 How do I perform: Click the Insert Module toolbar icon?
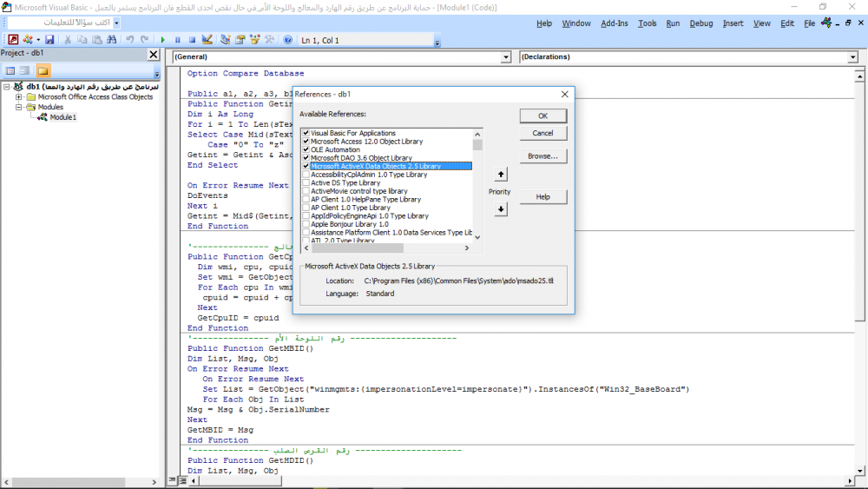pos(27,39)
